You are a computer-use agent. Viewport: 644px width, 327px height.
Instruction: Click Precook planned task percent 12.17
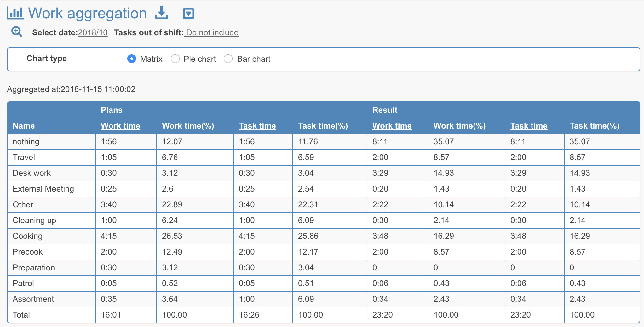tap(308, 252)
